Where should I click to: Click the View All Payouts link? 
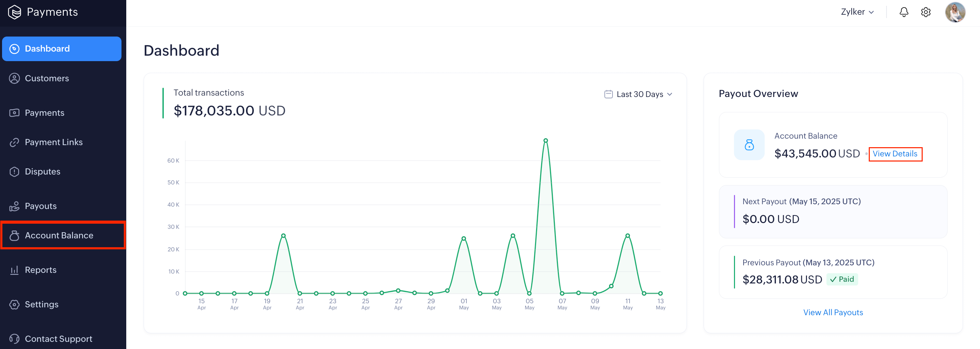(833, 312)
